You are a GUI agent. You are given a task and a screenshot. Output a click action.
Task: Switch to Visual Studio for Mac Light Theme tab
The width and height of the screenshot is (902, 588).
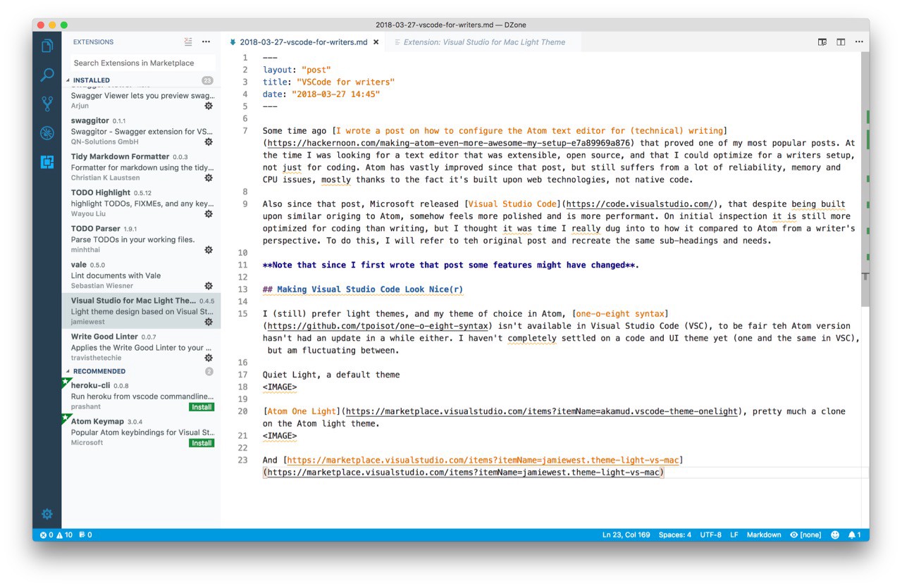click(x=484, y=42)
